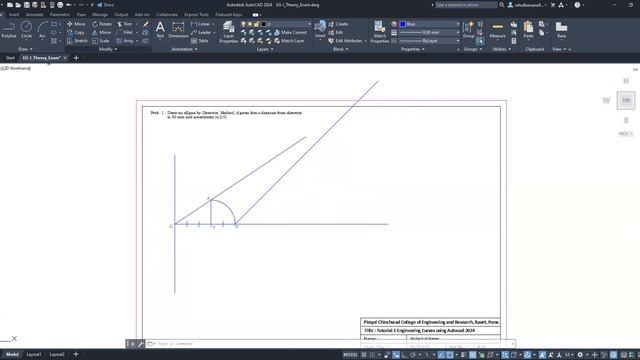Toggle layer on/off lightbulb icon
The height and width of the screenshot is (360, 640).
tap(243, 24)
